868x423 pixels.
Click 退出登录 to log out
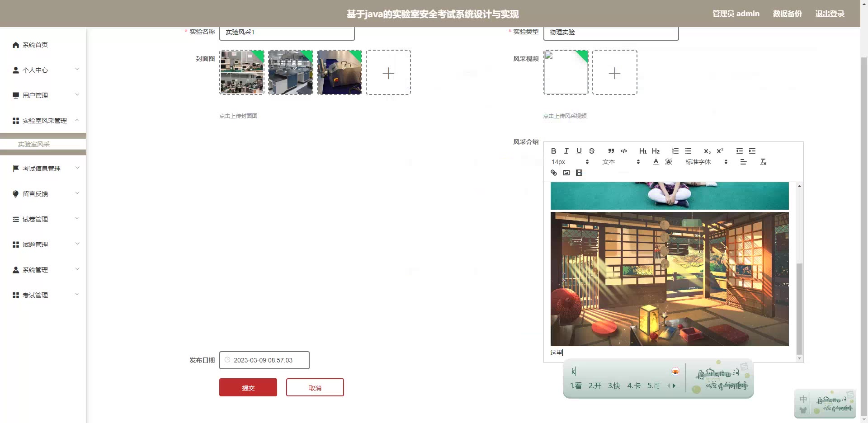(830, 14)
